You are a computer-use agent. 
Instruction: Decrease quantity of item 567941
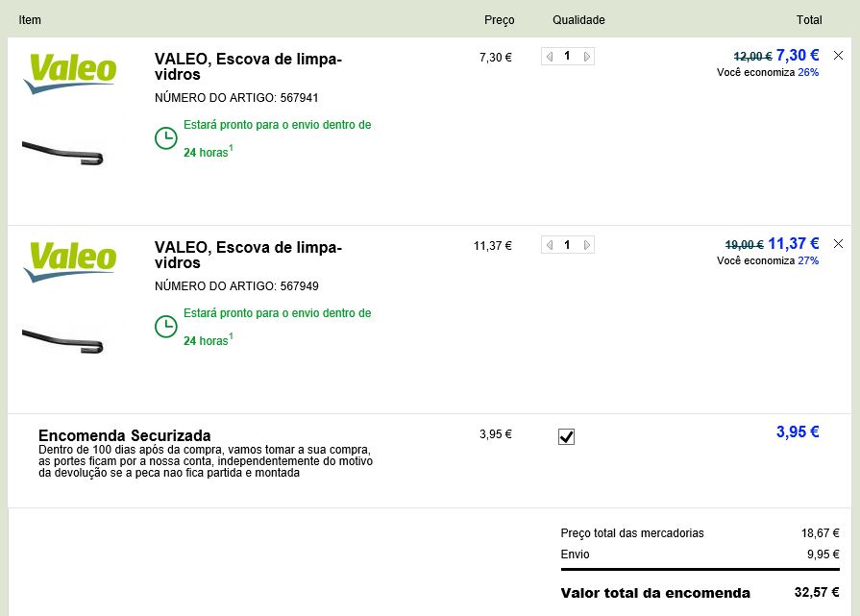pos(549,57)
